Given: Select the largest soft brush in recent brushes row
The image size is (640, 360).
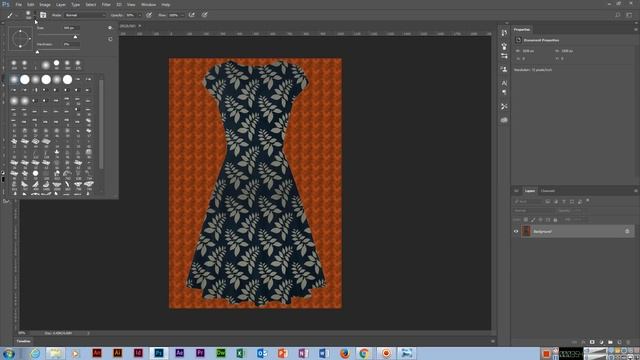Looking at the screenshot, I should (46, 64).
